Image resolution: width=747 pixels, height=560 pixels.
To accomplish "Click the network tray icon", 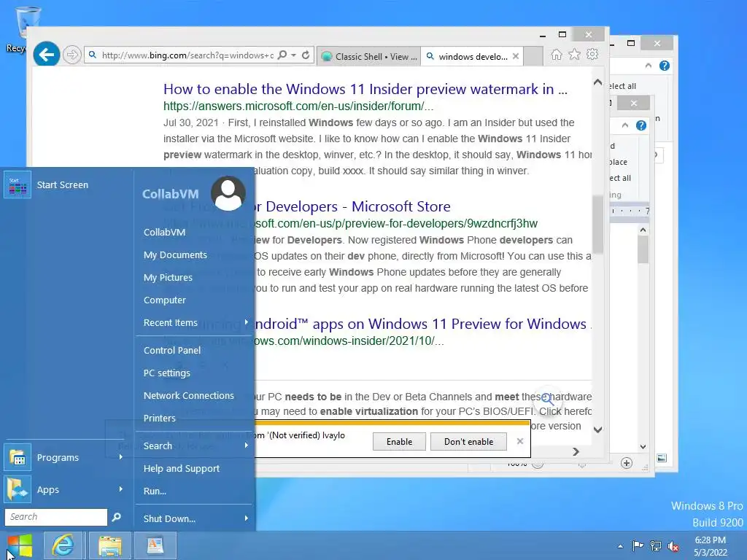I will pos(656,546).
